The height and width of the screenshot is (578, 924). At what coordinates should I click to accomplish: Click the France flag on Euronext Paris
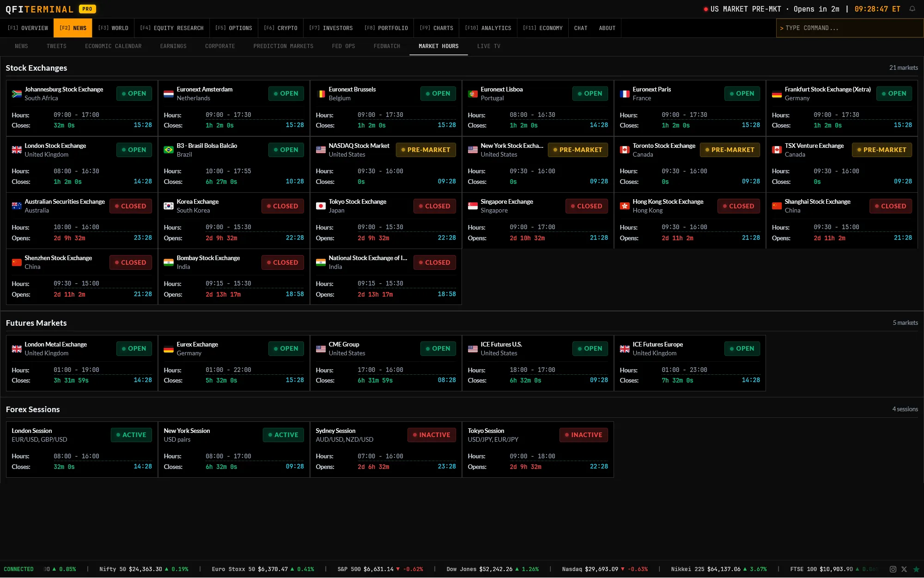625,94
